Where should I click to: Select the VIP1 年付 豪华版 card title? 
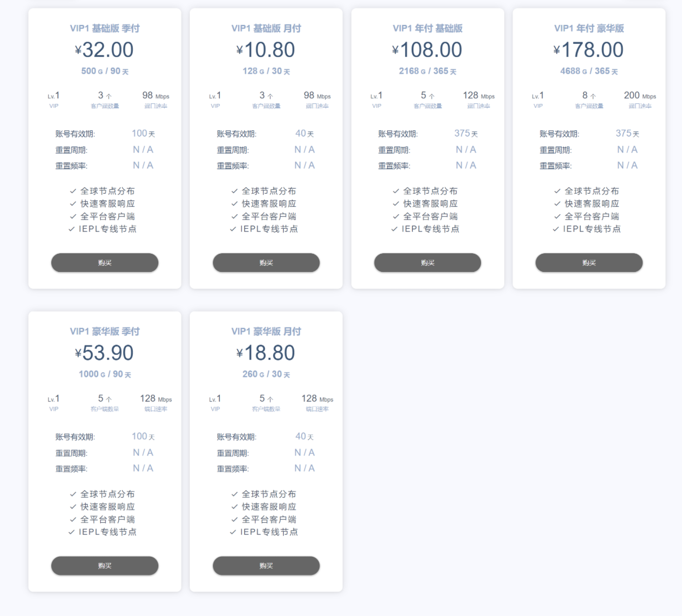[589, 28]
